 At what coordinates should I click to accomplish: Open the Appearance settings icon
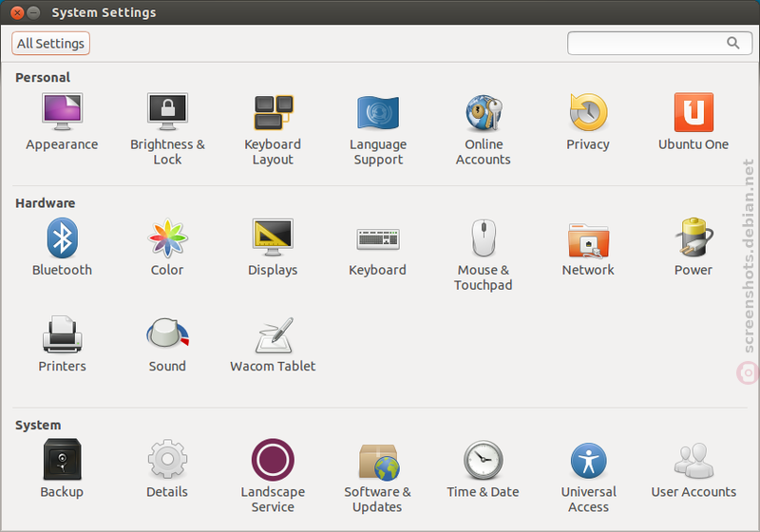pyautogui.click(x=62, y=112)
